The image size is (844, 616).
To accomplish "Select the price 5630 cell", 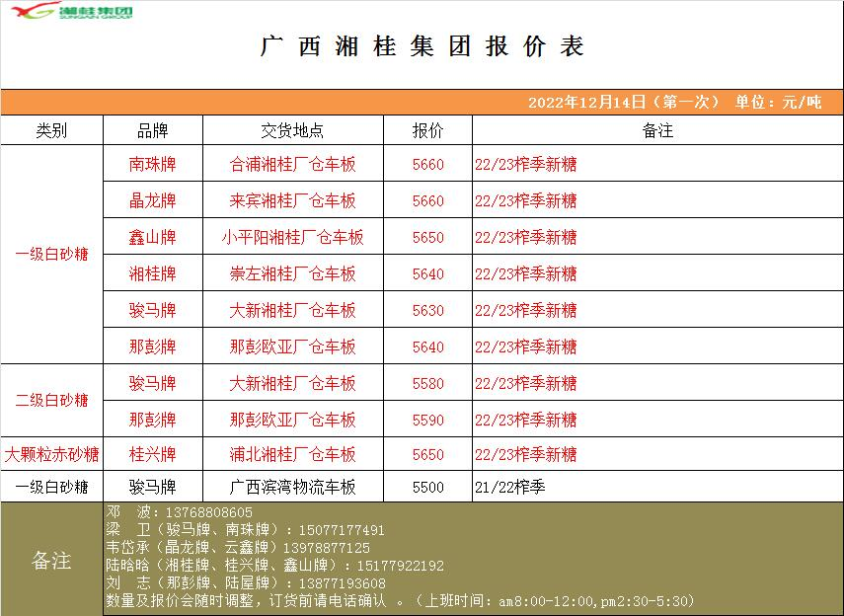I will (427, 311).
